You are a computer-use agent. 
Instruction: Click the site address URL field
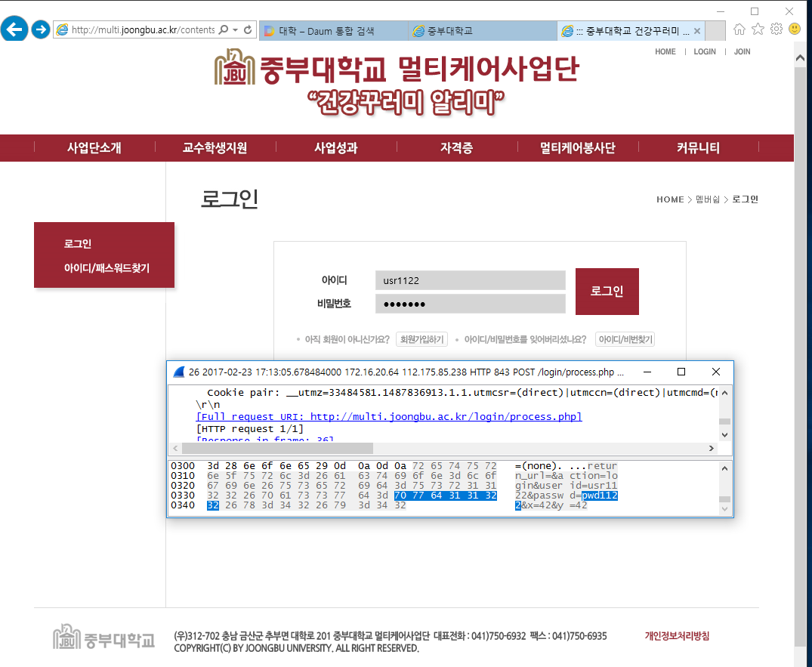point(143,29)
